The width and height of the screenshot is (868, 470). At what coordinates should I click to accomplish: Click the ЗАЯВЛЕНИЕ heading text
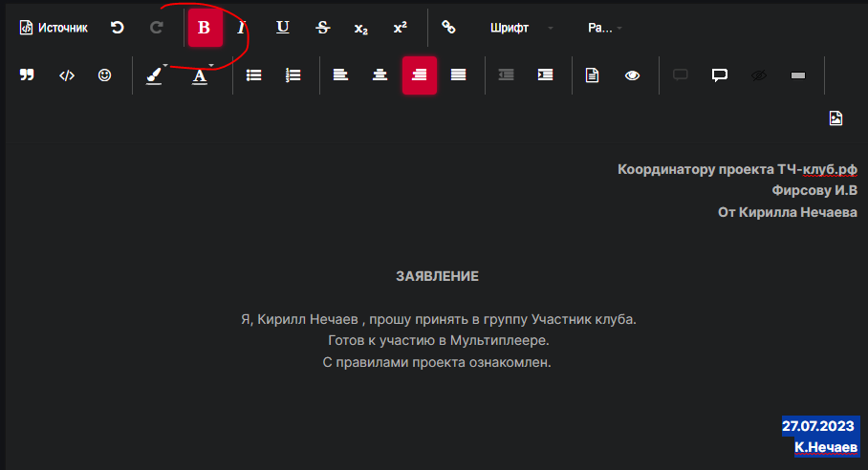437,276
